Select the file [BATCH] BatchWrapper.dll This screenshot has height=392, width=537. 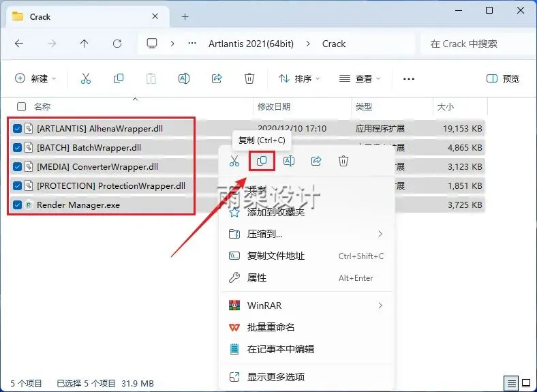coord(89,148)
